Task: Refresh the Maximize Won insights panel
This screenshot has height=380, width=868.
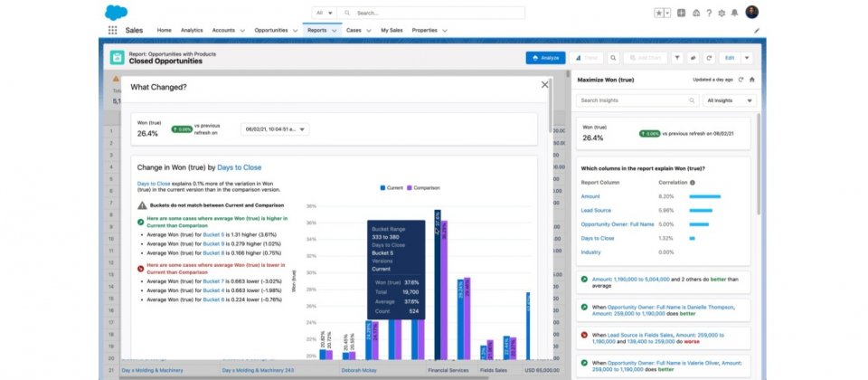Action: 741,80
